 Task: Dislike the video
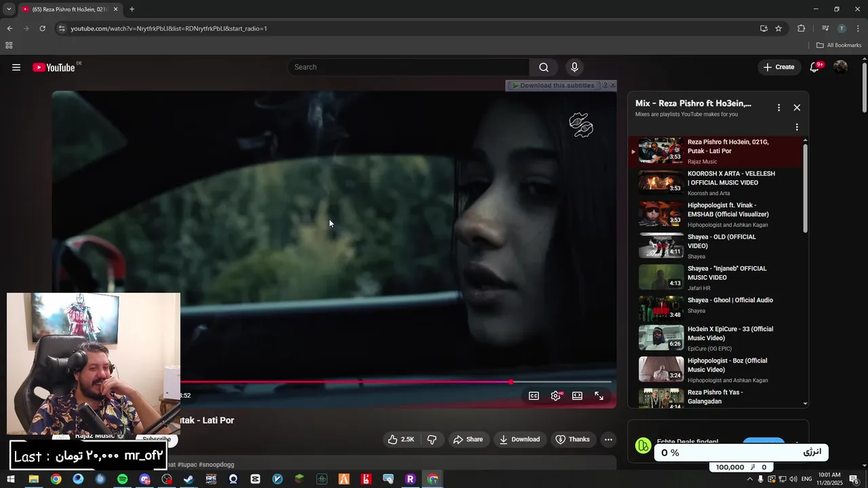click(432, 439)
